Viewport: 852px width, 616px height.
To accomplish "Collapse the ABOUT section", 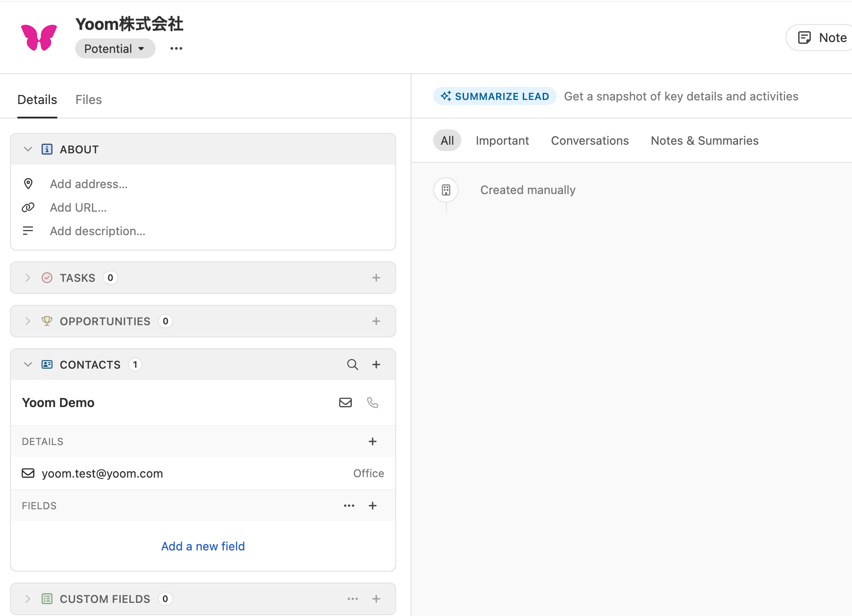I will tap(28, 149).
